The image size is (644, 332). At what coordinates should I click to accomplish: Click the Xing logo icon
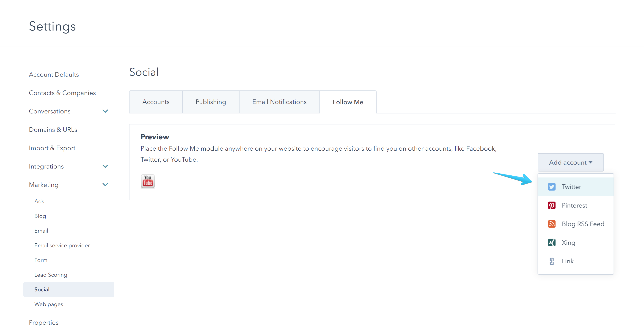pos(551,242)
